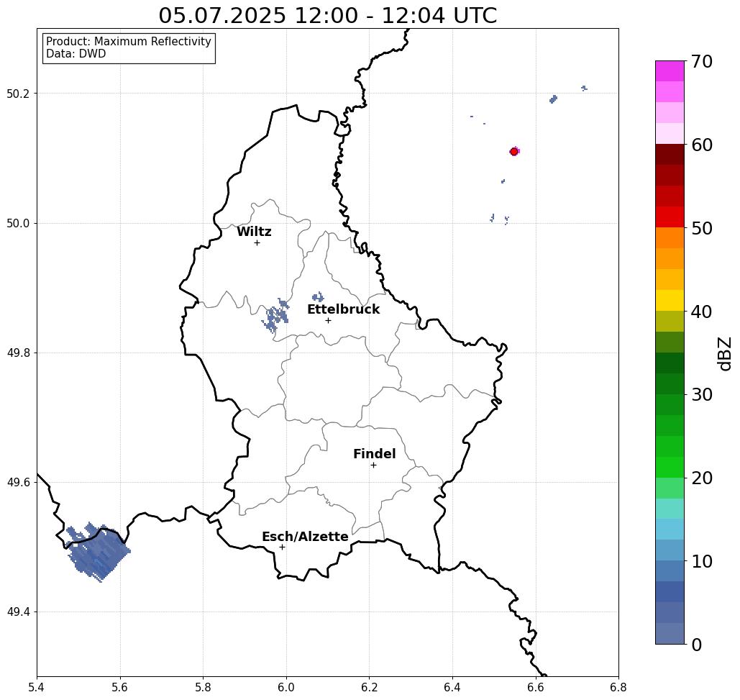Click the blue swatch at bottom of colorbar
The height and width of the screenshot is (700, 740).
[x=670, y=633]
